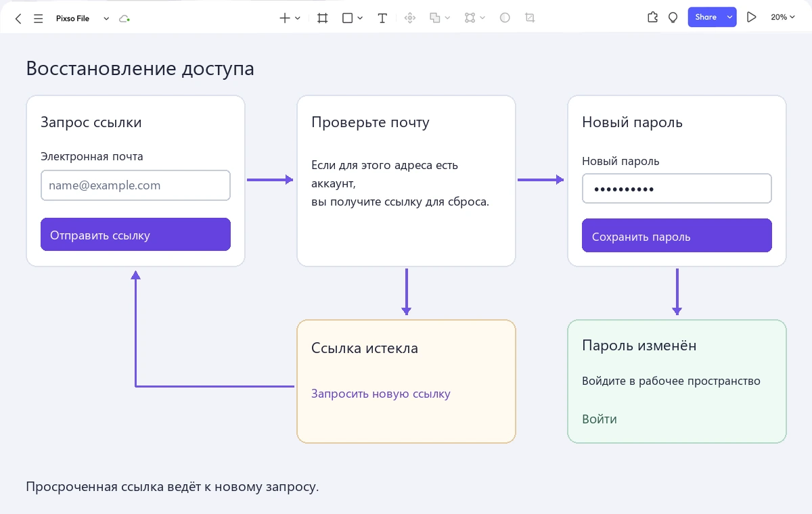Viewport: 812px width, 514px height.
Task: Select the Ссылка истекла card title
Action: click(x=365, y=348)
